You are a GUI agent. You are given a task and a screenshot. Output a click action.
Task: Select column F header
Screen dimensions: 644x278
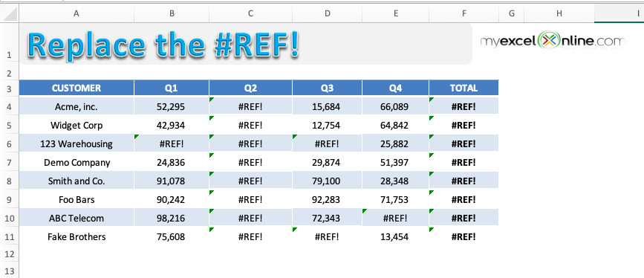point(464,13)
